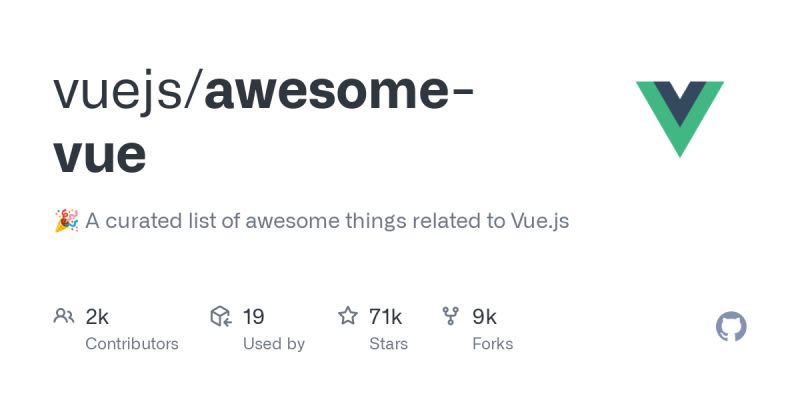800x400 pixels.
Task: Open the 'Contributors' label
Action: [x=132, y=344]
